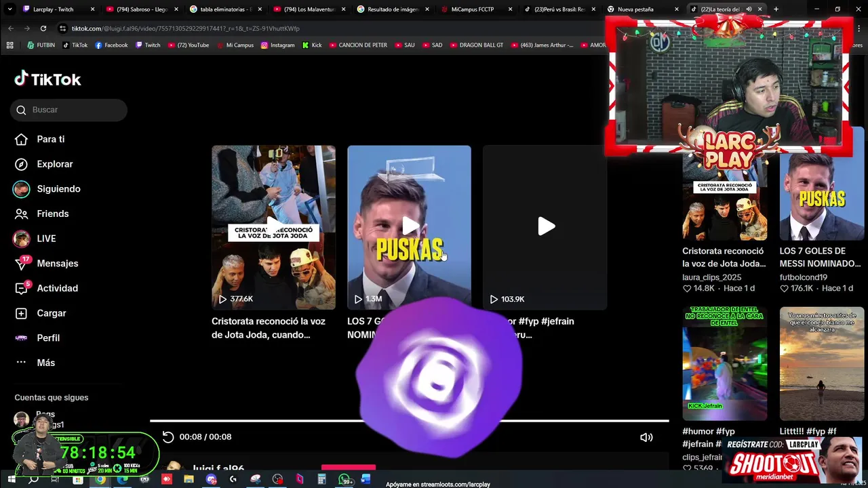This screenshot has width=868, height=488.
Task: Open the CANCION DE PETER bookmark
Action: (358, 45)
